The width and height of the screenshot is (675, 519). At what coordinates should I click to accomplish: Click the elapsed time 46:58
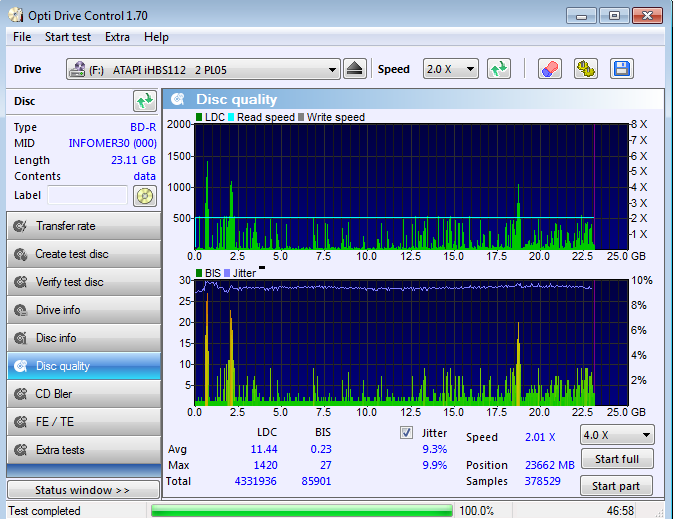[620, 511]
